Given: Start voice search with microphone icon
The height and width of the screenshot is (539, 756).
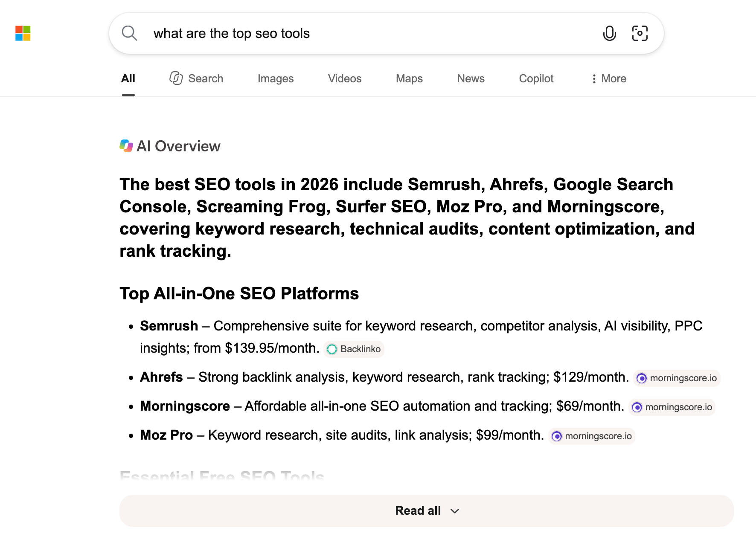Looking at the screenshot, I should pyautogui.click(x=609, y=33).
